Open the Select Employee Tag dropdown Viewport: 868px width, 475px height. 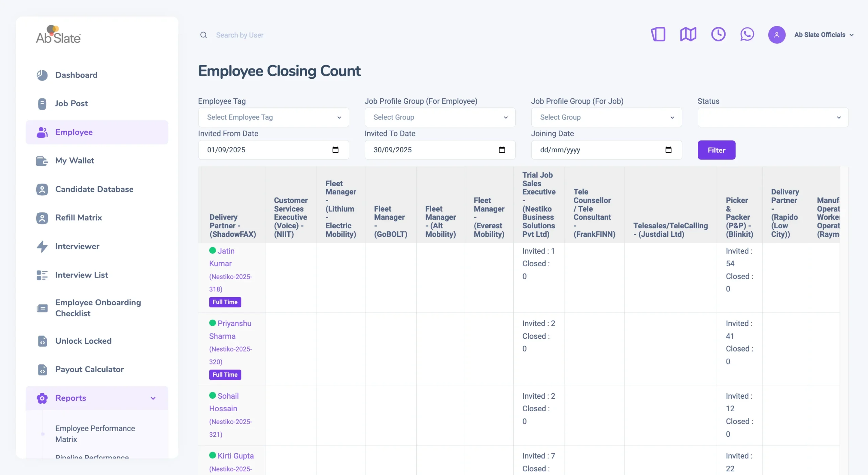pos(273,117)
